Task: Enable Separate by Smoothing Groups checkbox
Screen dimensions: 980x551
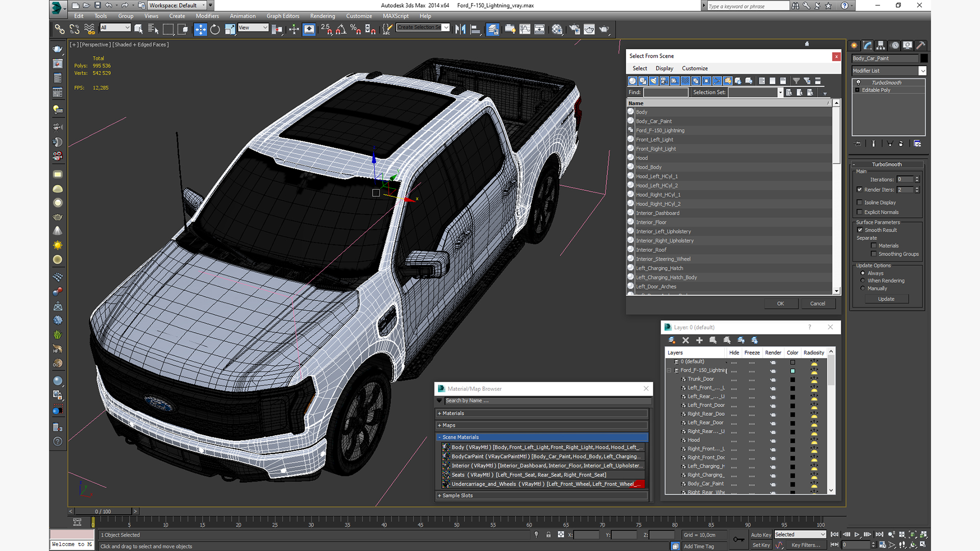Action: coord(874,254)
